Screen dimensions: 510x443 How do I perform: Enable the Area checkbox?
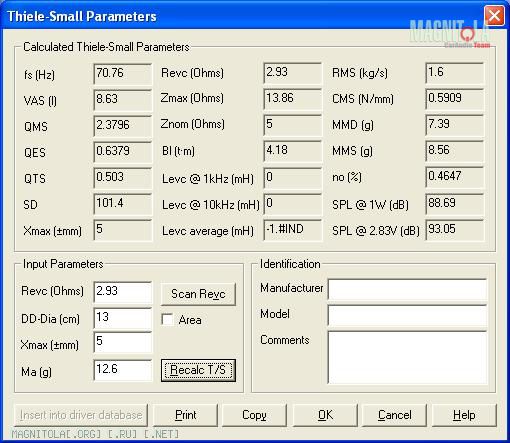tap(167, 319)
